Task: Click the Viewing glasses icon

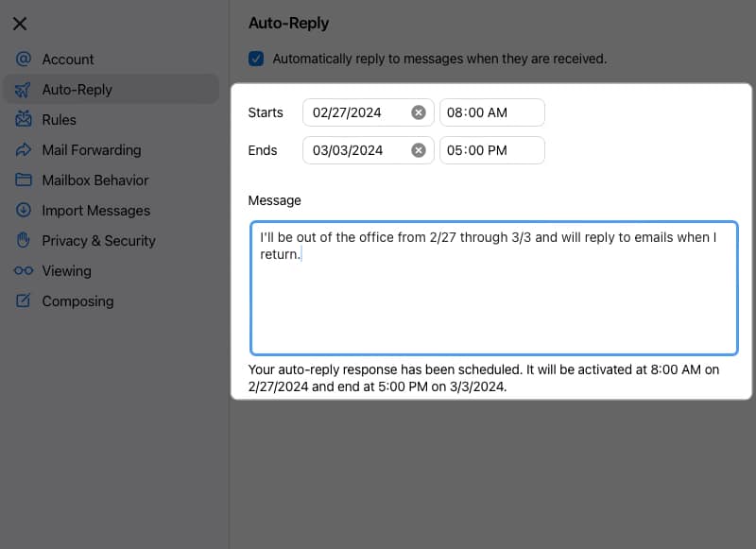Action: (x=23, y=270)
